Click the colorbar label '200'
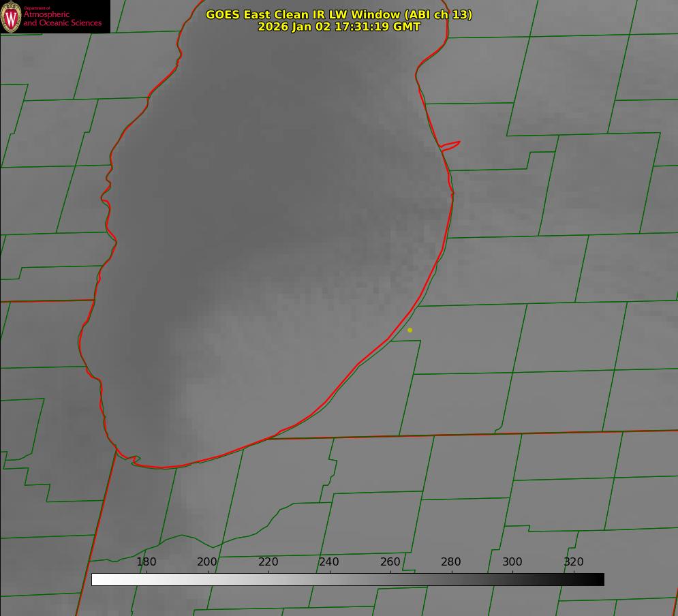678x616 pixels. [x=207, y=561]
